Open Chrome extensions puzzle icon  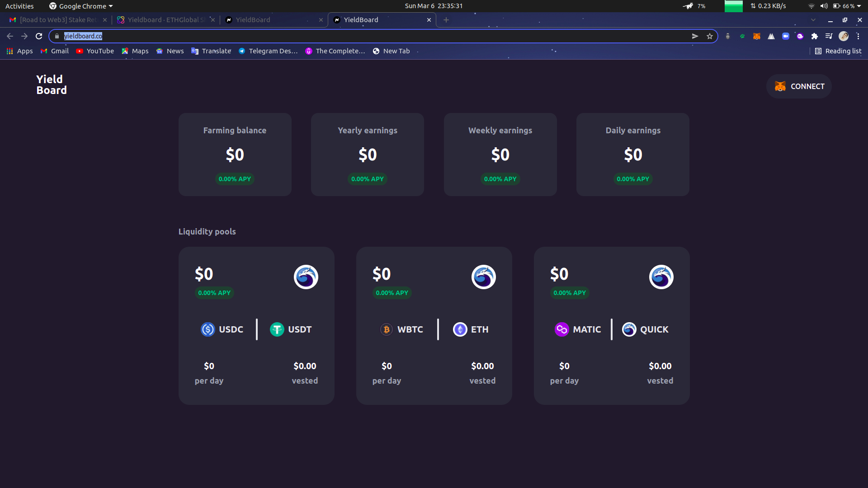coord(814,36)
